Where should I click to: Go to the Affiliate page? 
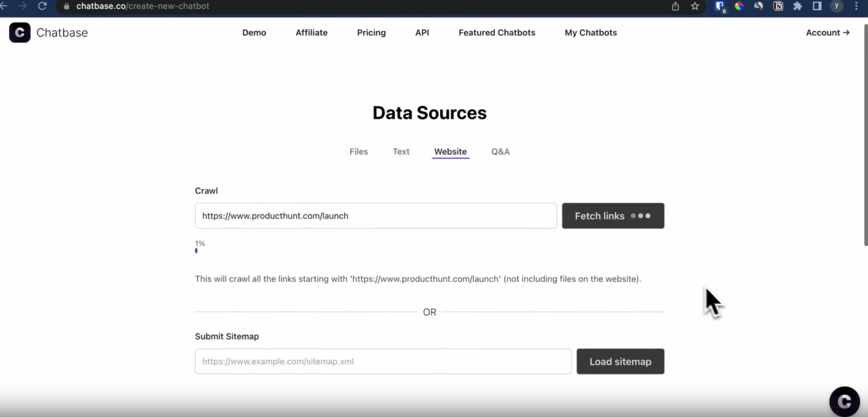[x=311, y=33]
